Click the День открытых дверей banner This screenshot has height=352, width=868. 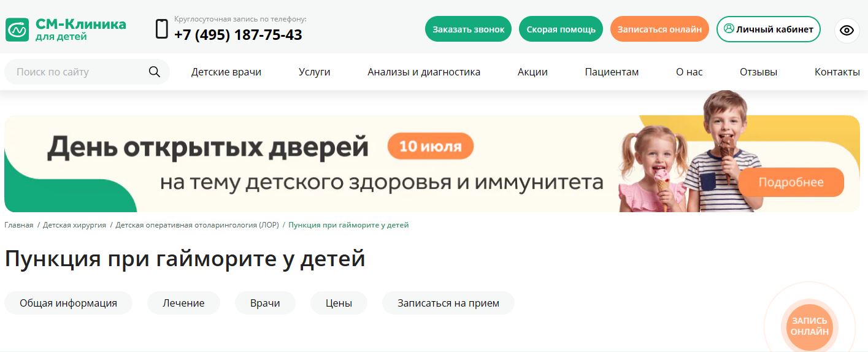[432, 163]
